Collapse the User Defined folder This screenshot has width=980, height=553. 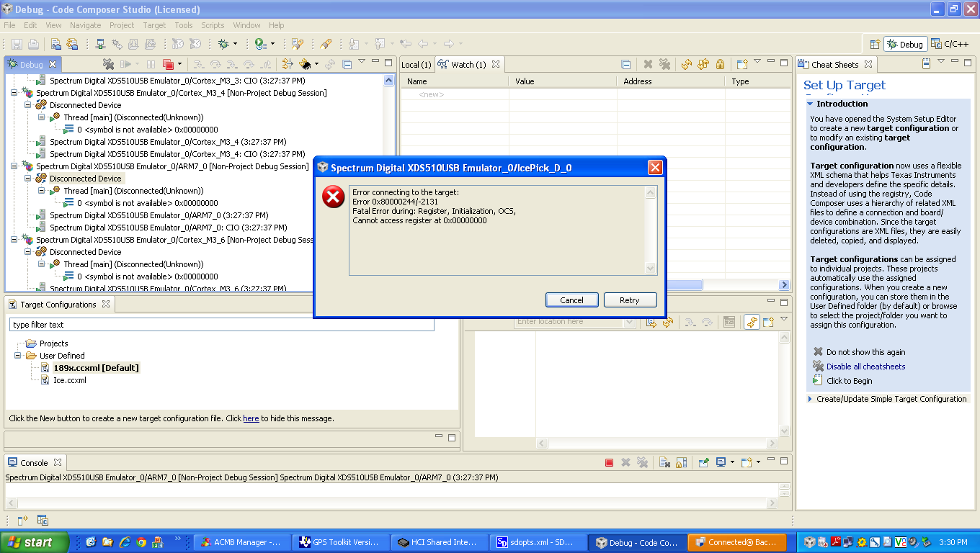click(x=18, y=356)
